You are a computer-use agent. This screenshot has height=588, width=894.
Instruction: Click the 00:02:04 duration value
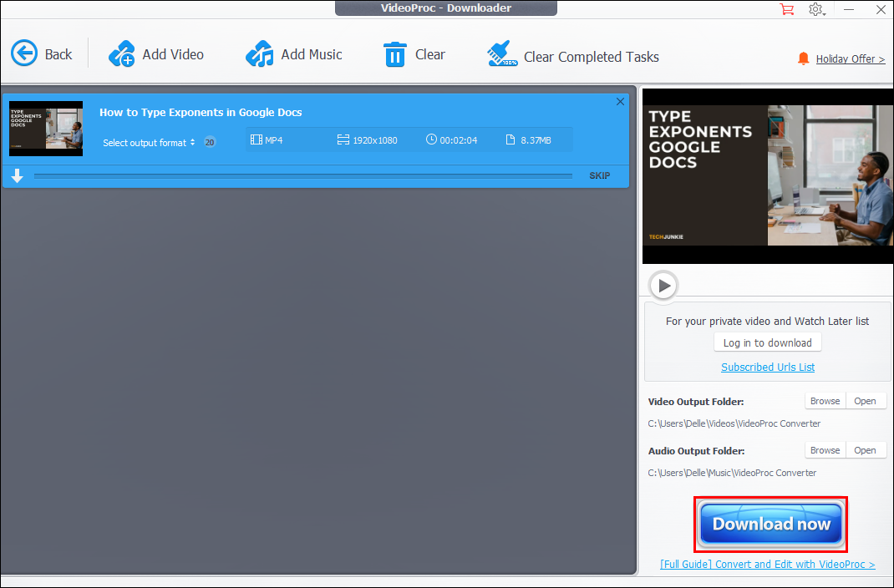[x=459, y=140]
